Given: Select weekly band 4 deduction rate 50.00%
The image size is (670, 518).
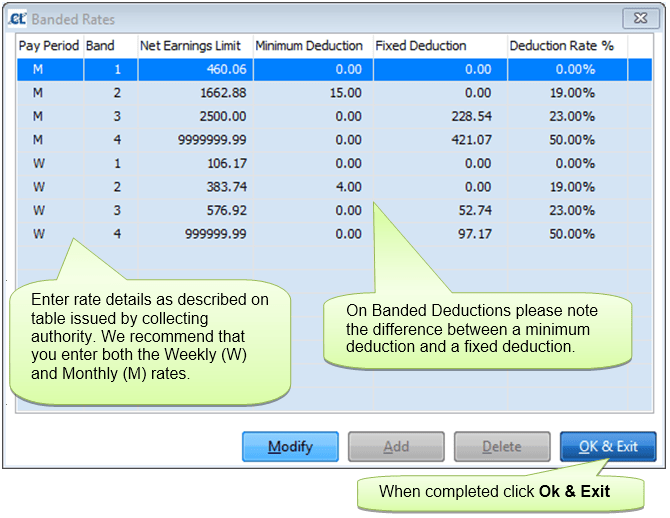Looking at the screenshot, I should (x=572, y=234).
